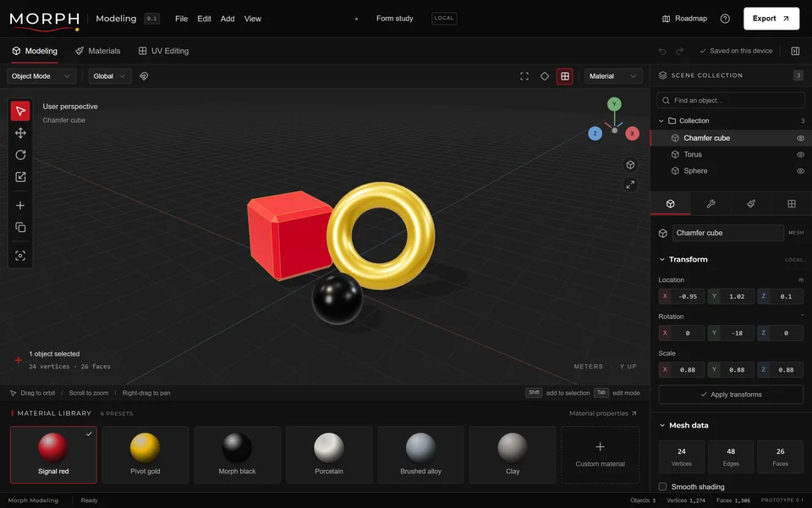Select the Brushed alloy material swatch
This screenshot has height=508, width=812.
(420, 455)
